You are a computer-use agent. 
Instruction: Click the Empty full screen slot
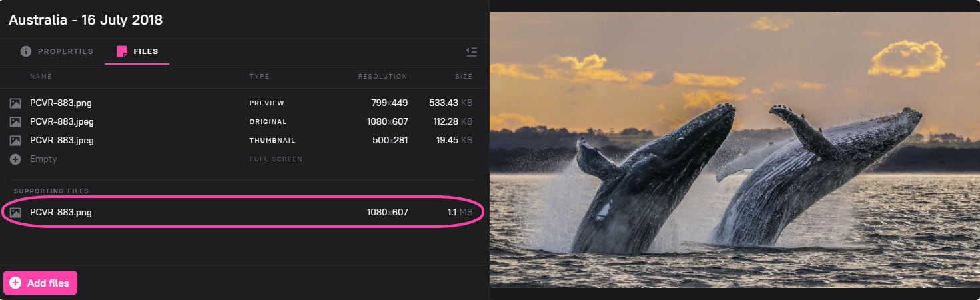(43, 159)
